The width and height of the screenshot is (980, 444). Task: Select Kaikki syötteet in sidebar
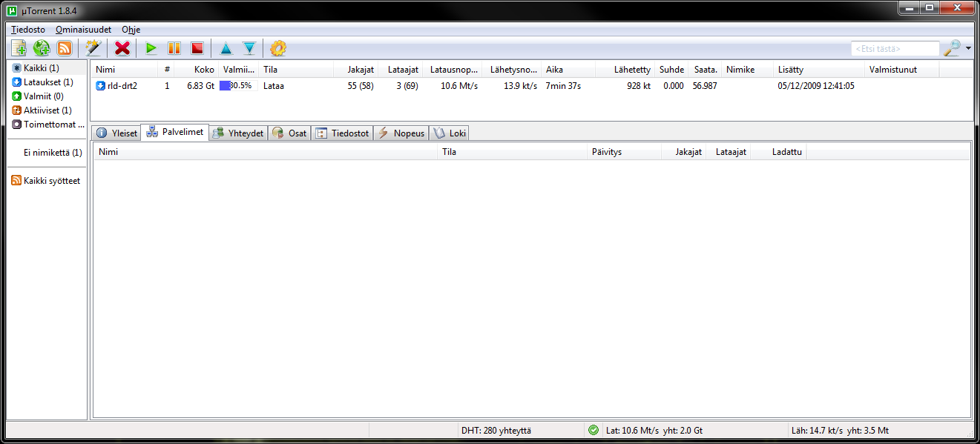pos(51,181)
